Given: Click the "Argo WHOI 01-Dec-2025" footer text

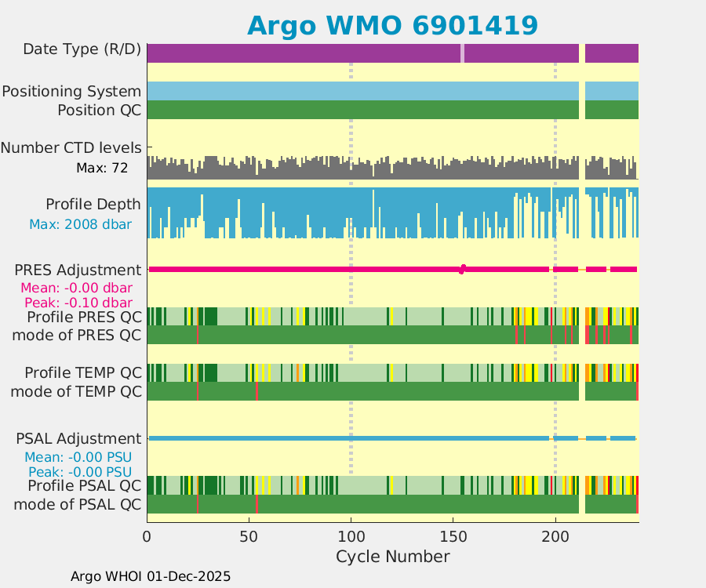Looking at the screenshot, I should pyautogui.click(x=151, y=576).
